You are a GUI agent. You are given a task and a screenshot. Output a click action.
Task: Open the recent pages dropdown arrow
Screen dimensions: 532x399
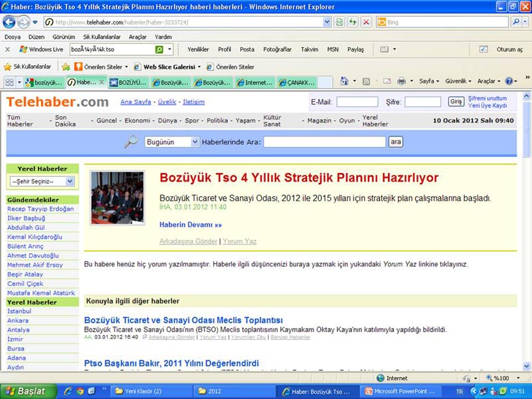(35, 23)
